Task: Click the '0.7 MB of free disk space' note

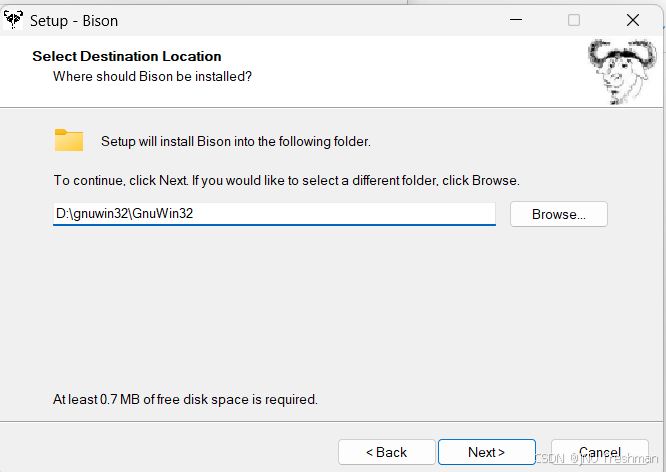Action: tap(185, 399)
